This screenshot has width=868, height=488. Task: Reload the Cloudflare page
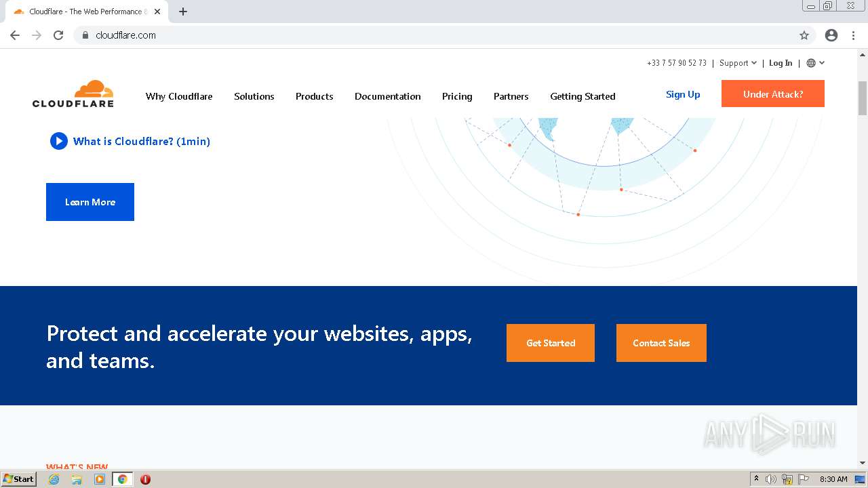click(58, 35)
